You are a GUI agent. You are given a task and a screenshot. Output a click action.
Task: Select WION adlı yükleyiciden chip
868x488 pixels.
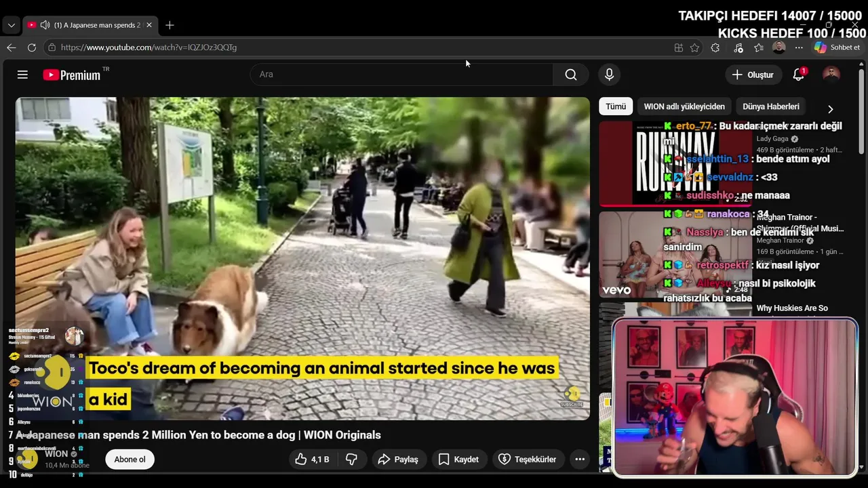pyautogui.click(x=684, y=106)
